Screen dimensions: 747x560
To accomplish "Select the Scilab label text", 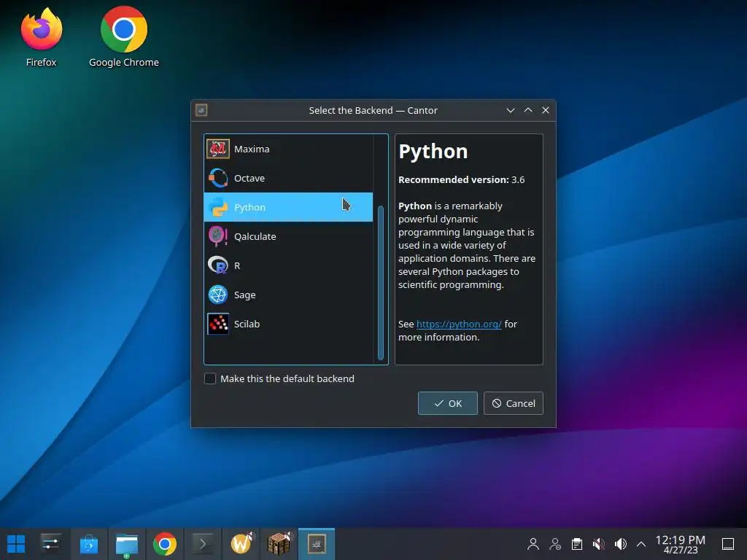I will 247,324.
